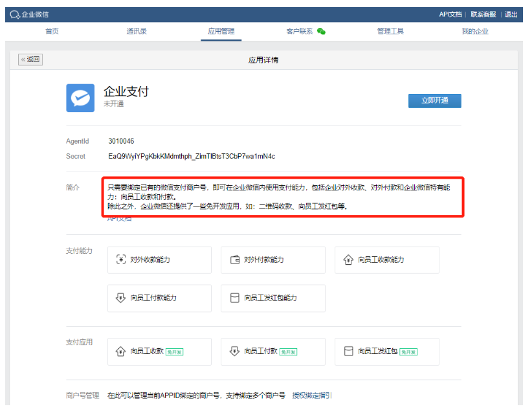The height and width of the screenshot is (413, 532).
Task: Click the 向员工收款能力 icon
Action: click(348, 260)
